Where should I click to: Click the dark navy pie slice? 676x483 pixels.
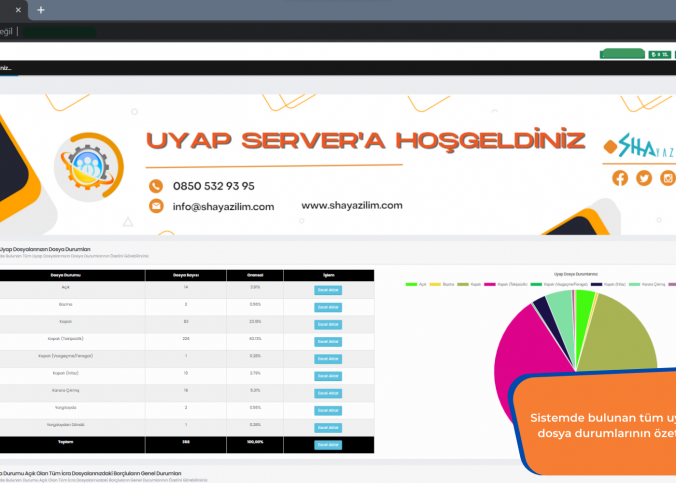coord(548,317)
